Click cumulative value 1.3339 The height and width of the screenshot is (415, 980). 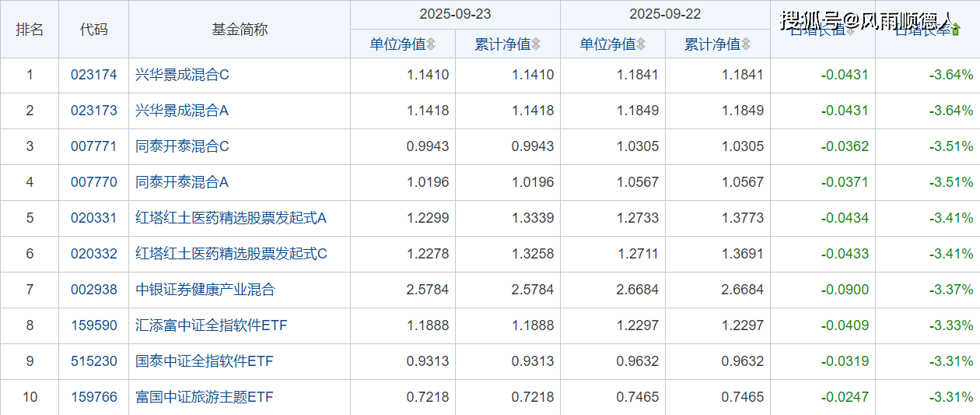[x=533, y=218]
